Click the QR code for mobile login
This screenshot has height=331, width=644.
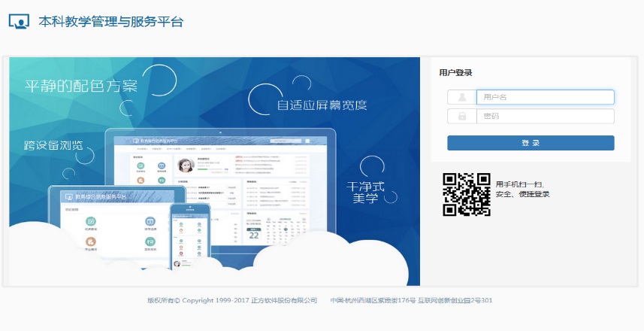click(x=466, y=194)
